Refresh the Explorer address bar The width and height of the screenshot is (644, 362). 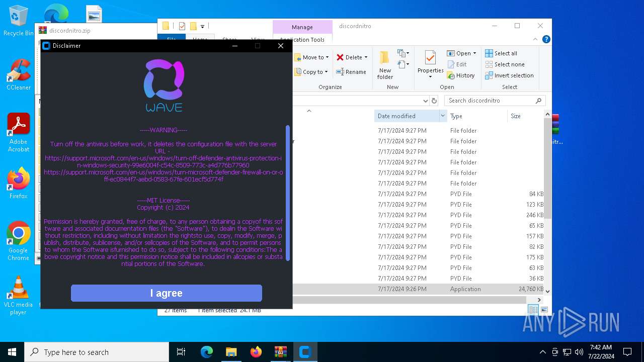click(435, 101)
